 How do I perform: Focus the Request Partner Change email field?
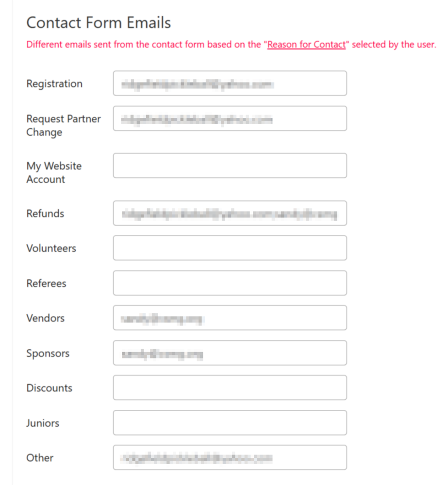click(230, 118)
